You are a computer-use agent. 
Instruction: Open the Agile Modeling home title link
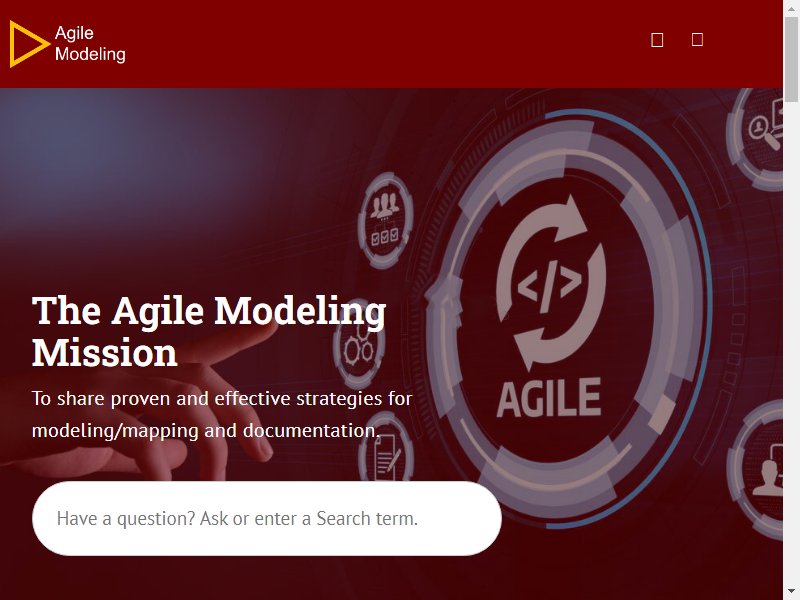[90, 43]
